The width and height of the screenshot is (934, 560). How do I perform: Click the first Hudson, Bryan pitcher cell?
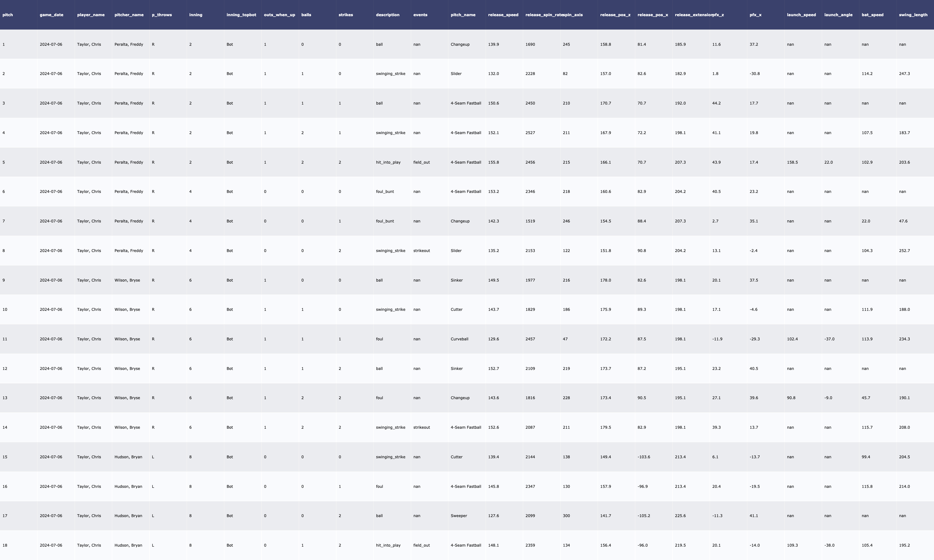[128, 457]
